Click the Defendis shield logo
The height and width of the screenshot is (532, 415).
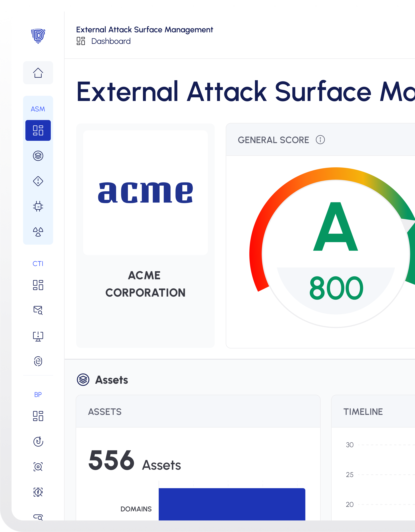pos(38,36)
